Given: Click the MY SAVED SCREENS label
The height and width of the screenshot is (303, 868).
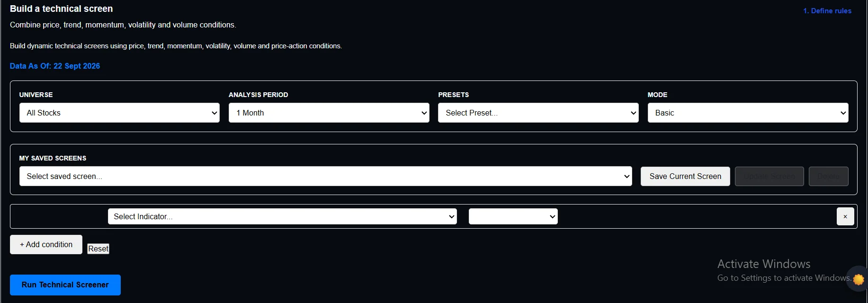Looking at the screenshot, I should [x=53, y=158].
